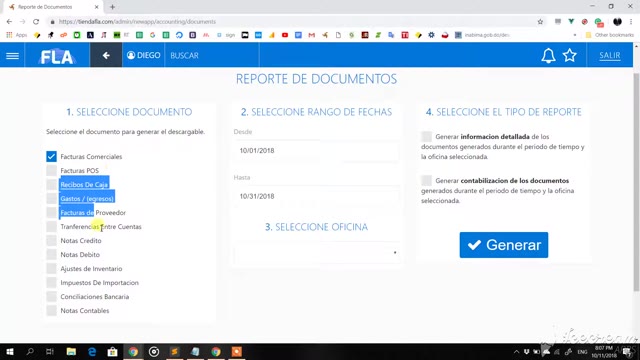Select the Reporte de Documentos tab
Image resolution: width=640 pixels, height=360 pixels.
pos(52,7)
